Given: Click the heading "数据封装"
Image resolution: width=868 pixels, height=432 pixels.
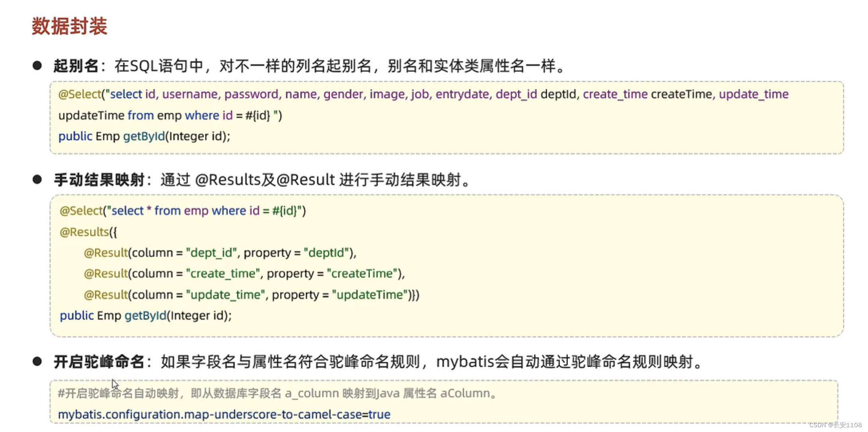Looking at the screenshot, I should point(69,26).
